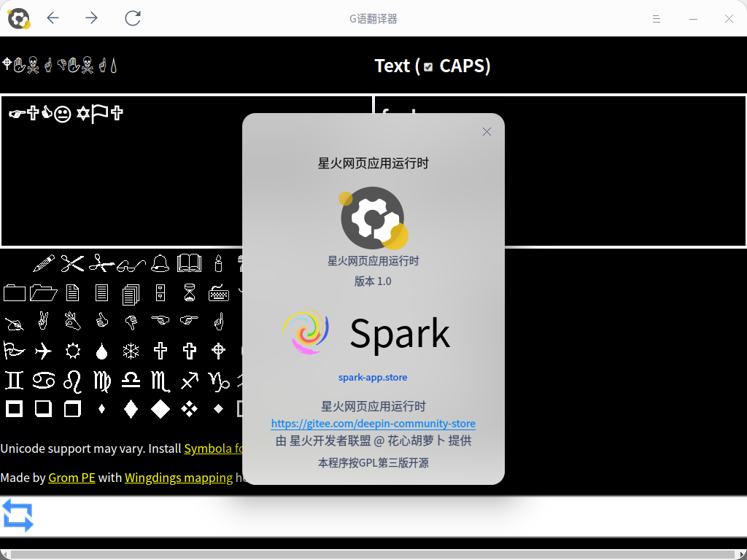Insert the open folder symbol
Image resolution: width=747 pixels, height=560 pixels.
pyautogui.click(x=44, y=293)
